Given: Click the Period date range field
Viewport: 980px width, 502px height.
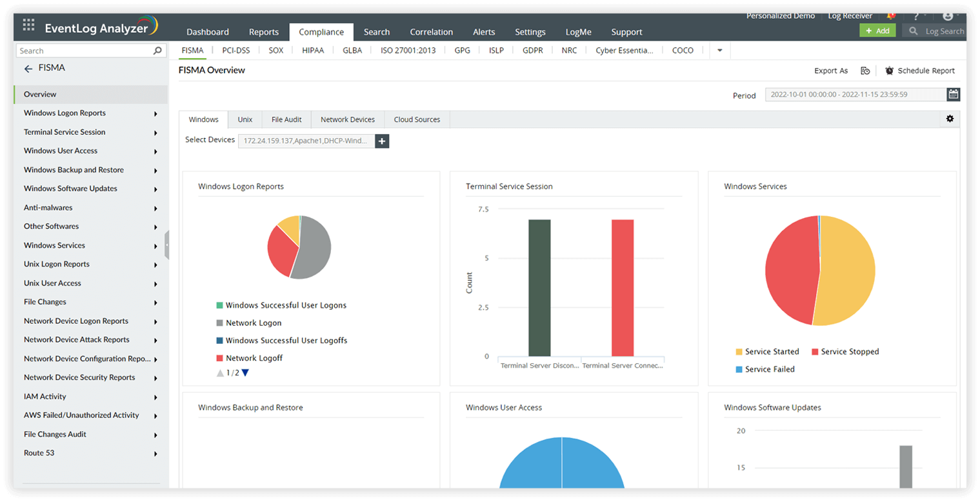Looking at the screenshot, I should (x=856, y=95).
